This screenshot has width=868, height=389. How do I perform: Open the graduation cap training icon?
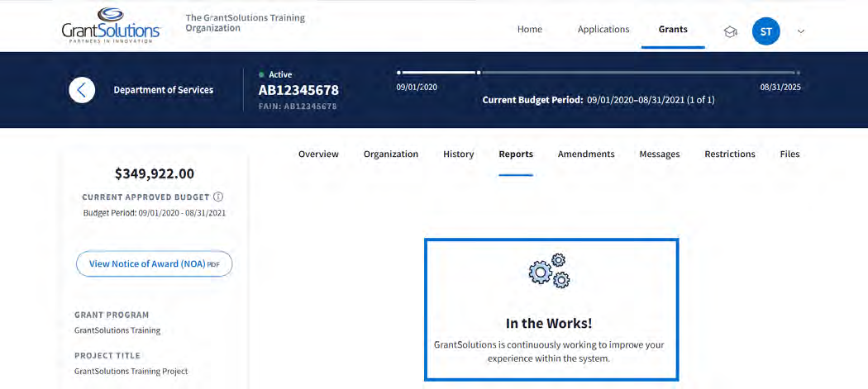730,31
